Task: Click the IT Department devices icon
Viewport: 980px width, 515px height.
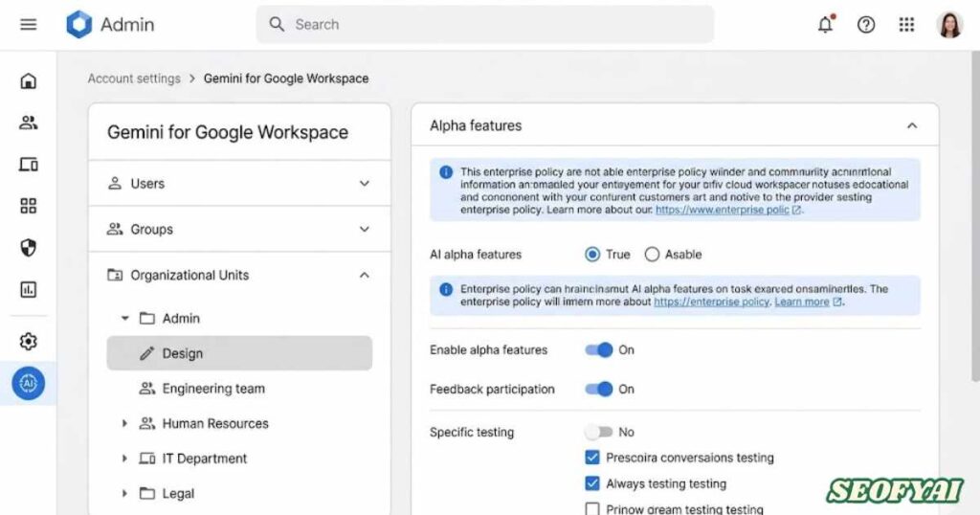Action: [x=146, y=459]
